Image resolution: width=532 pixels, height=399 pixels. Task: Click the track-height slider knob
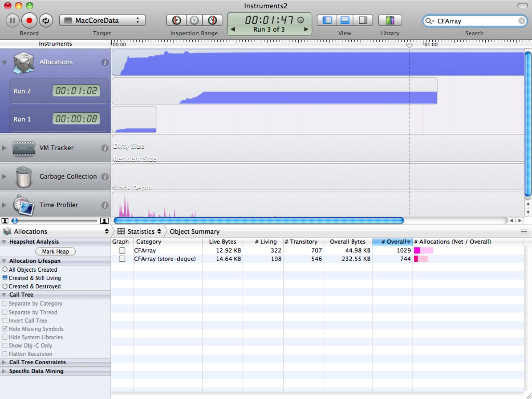click(15, 221)
